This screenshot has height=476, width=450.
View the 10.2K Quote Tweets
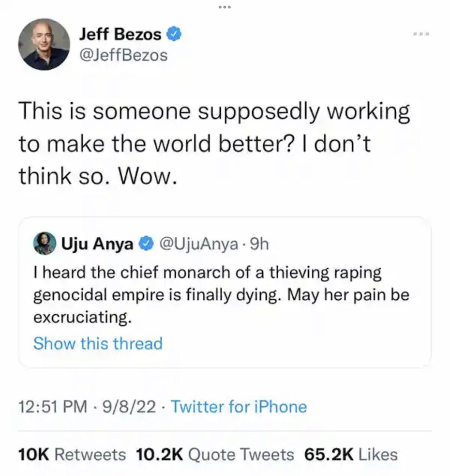tap(215, 454)
